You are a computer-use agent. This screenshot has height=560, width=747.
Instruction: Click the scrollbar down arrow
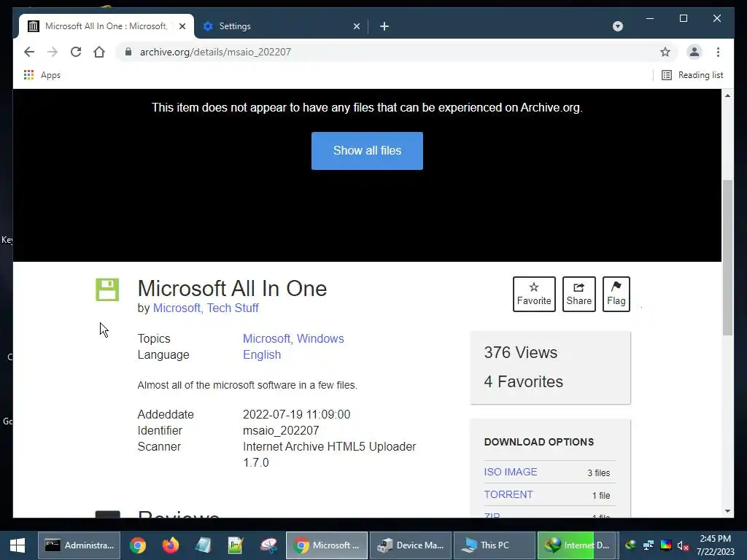coord(727,511)
